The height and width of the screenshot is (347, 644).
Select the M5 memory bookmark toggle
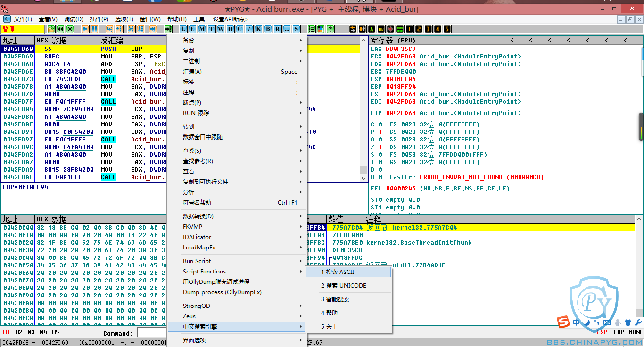(56, 332)
